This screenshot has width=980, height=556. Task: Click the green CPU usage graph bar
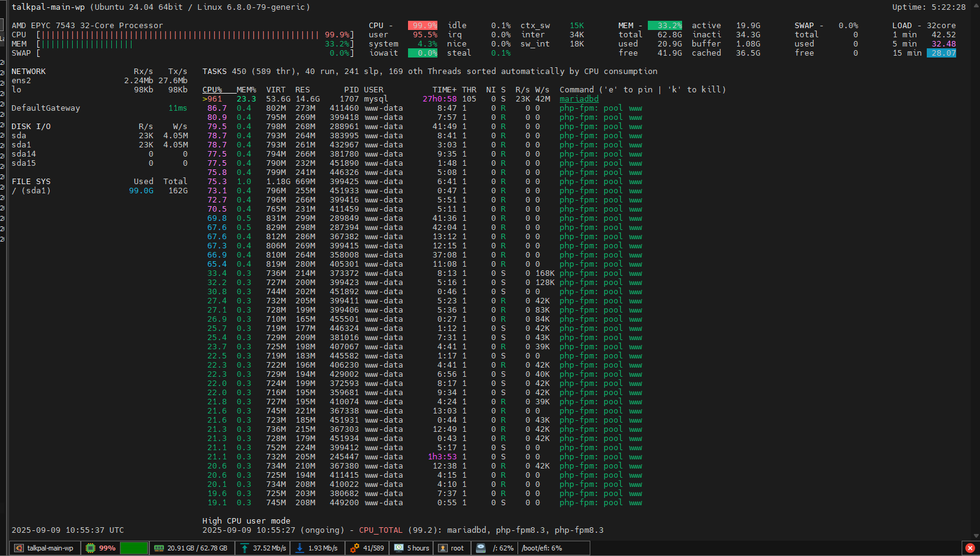(x=134, y=548)
